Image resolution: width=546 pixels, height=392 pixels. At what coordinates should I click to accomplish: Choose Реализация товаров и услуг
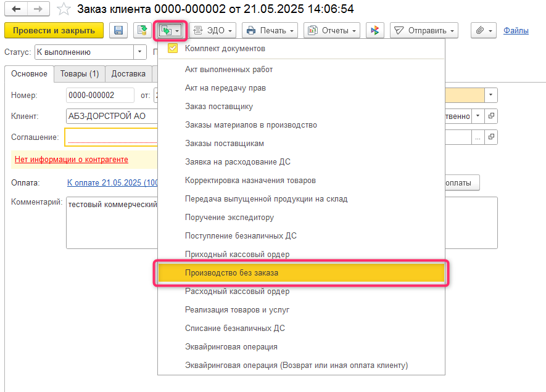(237, 309)
